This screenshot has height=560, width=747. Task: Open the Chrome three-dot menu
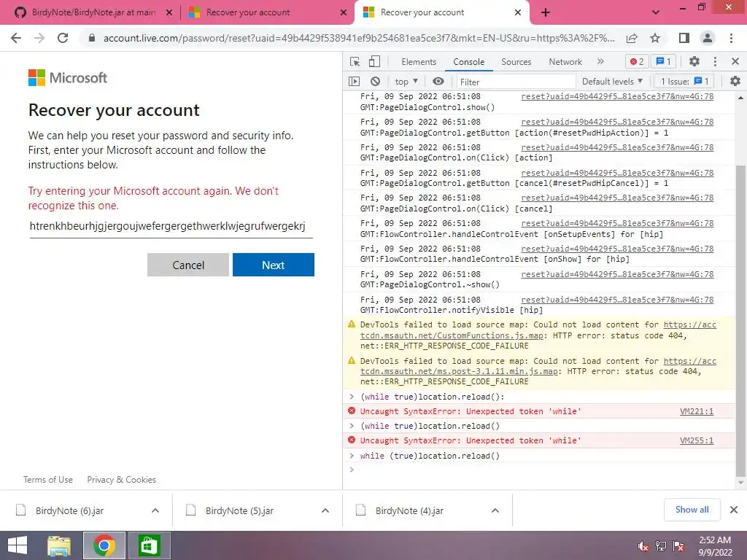731,38
